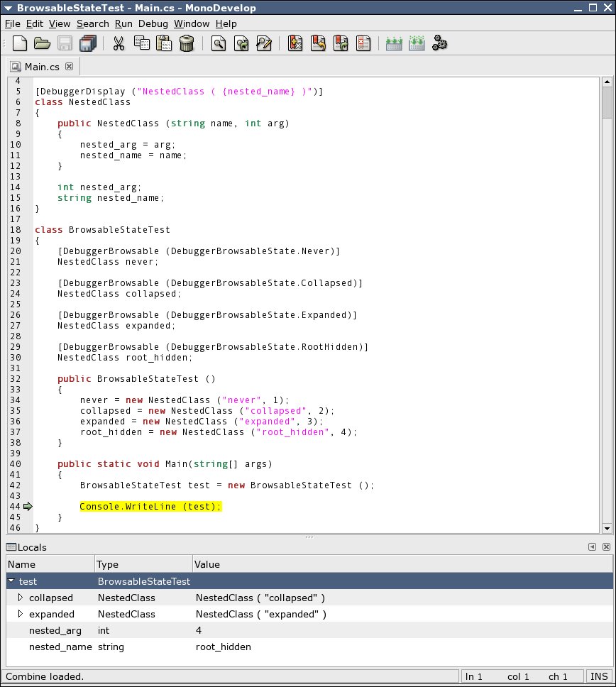Click line number 18 in the gutter
The width and height of the screenshot is (616, 687).
pos(16,229)
